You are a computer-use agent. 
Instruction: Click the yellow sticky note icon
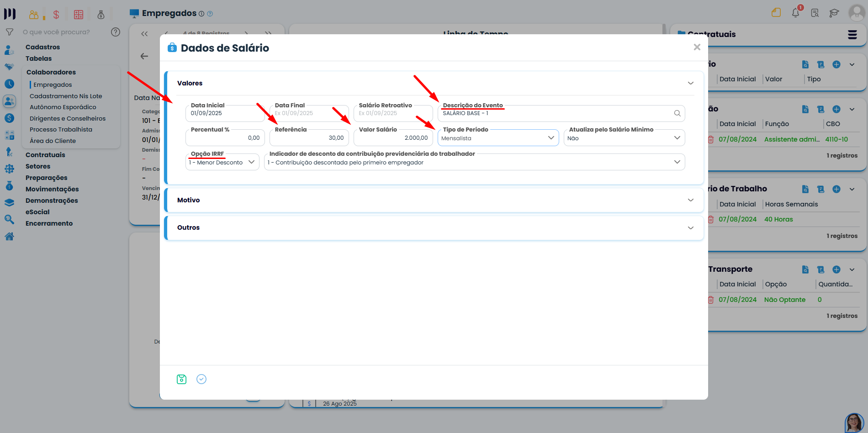tap(776, 13)
